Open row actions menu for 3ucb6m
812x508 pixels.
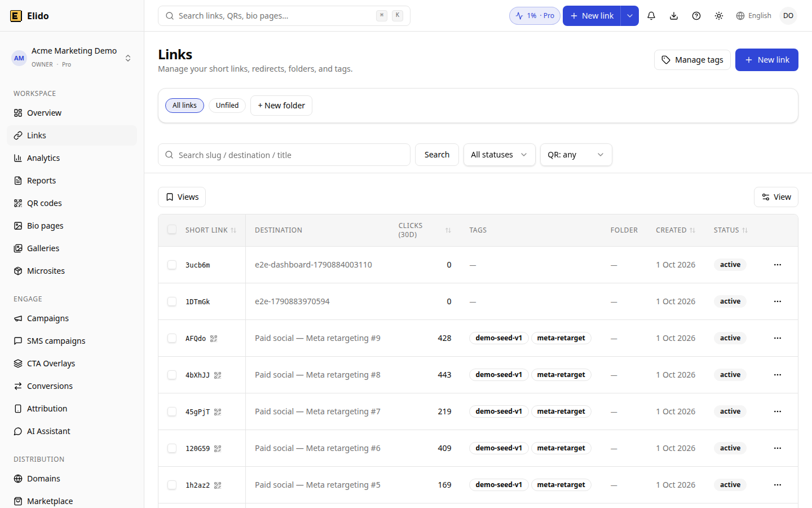(x=778, y=265)
